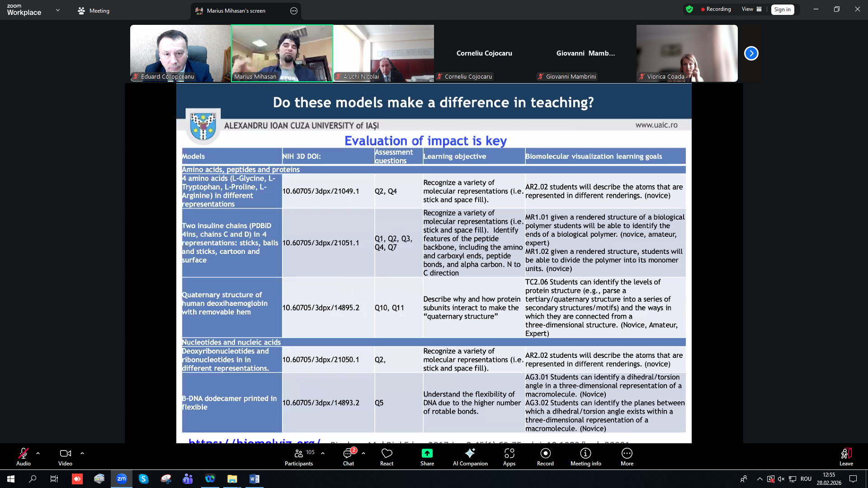868x488 pixels.
Task: Show next participants with arrow button
Action: [751, 53]
